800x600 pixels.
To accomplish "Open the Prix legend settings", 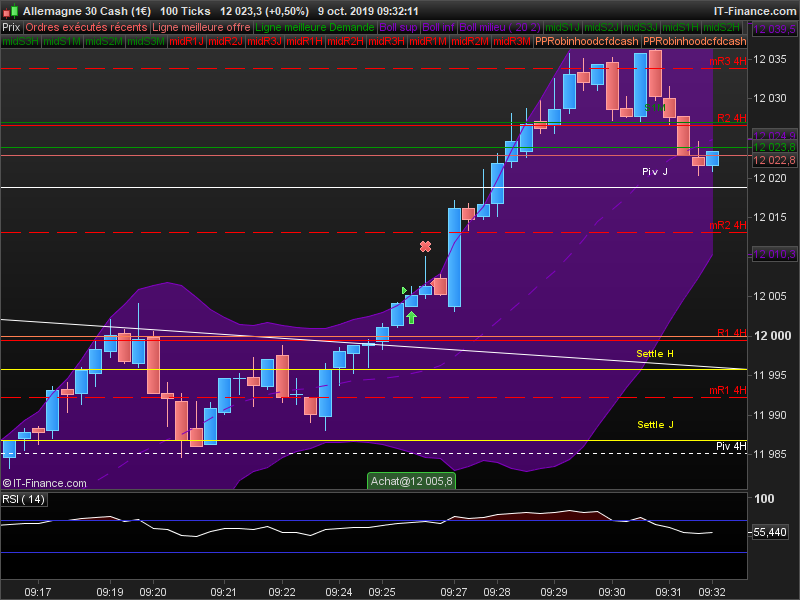I will click(11, 28).
